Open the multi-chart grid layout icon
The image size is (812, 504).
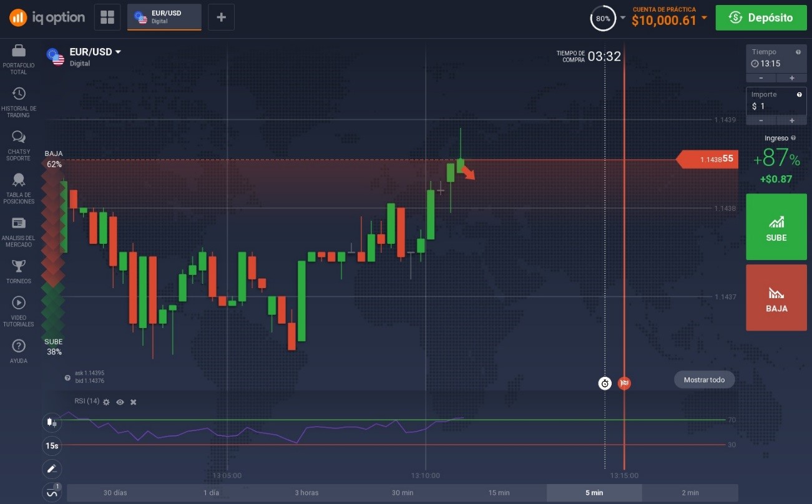tap(107, 17)
